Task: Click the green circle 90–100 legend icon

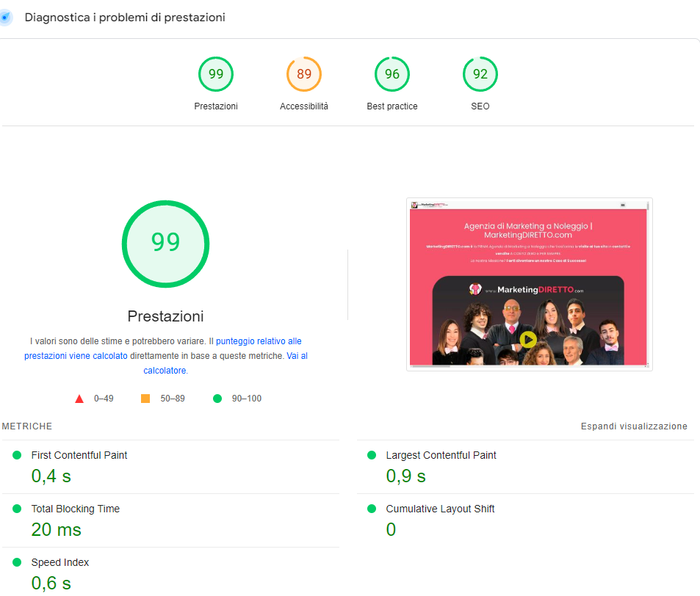Action: [217, 399]
